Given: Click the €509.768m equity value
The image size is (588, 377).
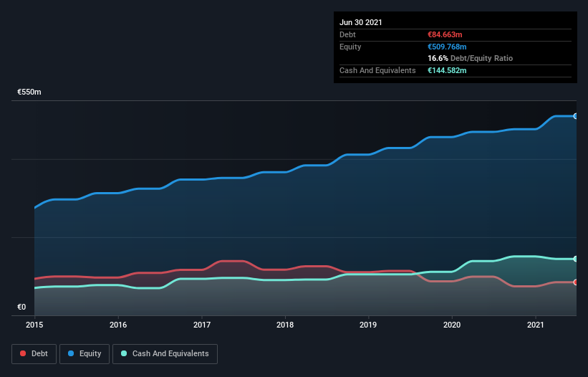Looking at the screenshot, I should [x=447, y=47].
